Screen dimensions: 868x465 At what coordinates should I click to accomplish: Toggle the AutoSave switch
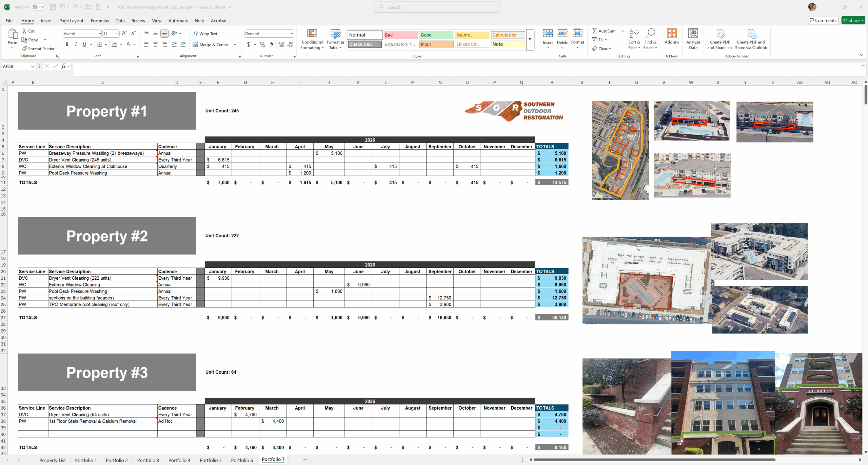pos(39,7)
